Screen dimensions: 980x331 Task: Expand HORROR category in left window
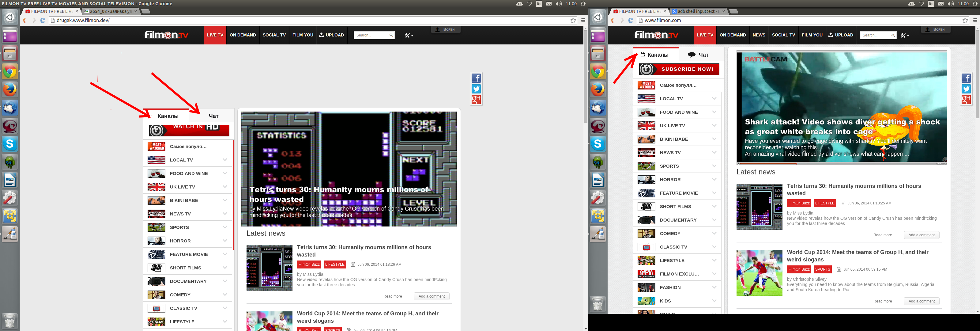click(x=224, y=241)
